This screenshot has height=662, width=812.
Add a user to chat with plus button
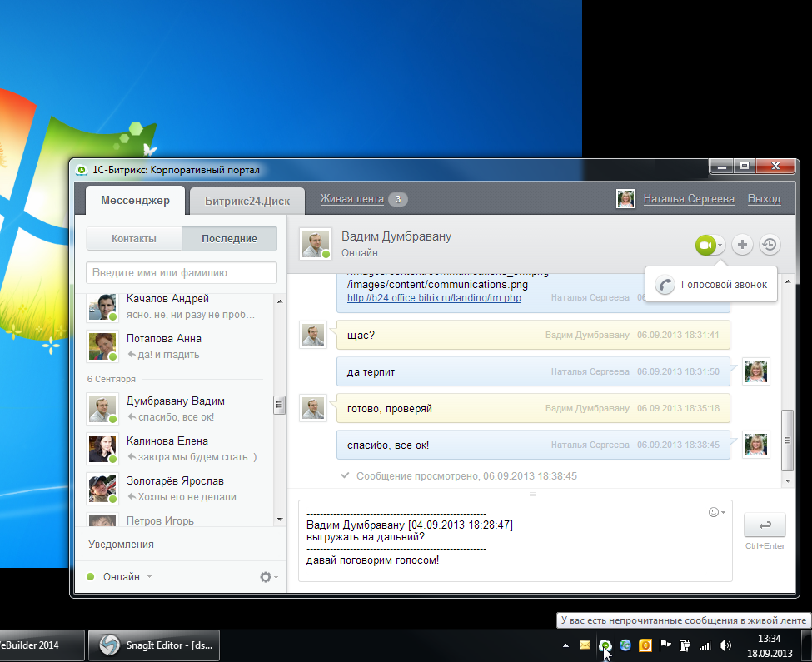tap(742, 245)
